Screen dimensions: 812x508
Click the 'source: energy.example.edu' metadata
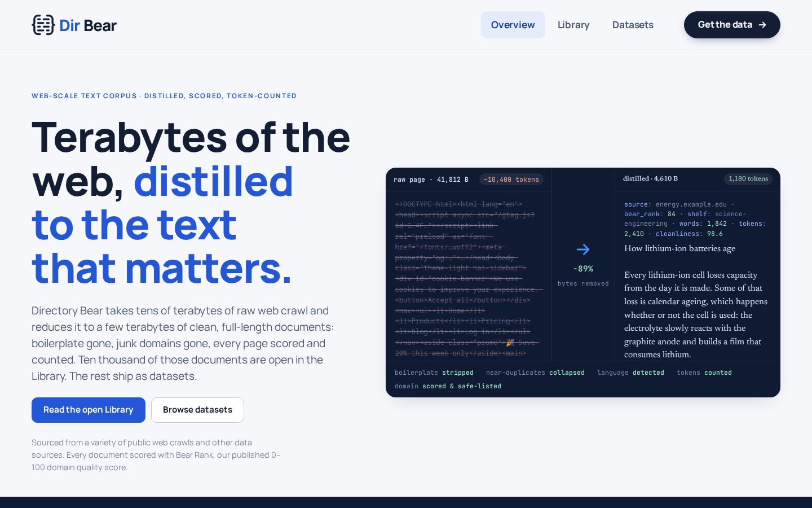point(676,204)
